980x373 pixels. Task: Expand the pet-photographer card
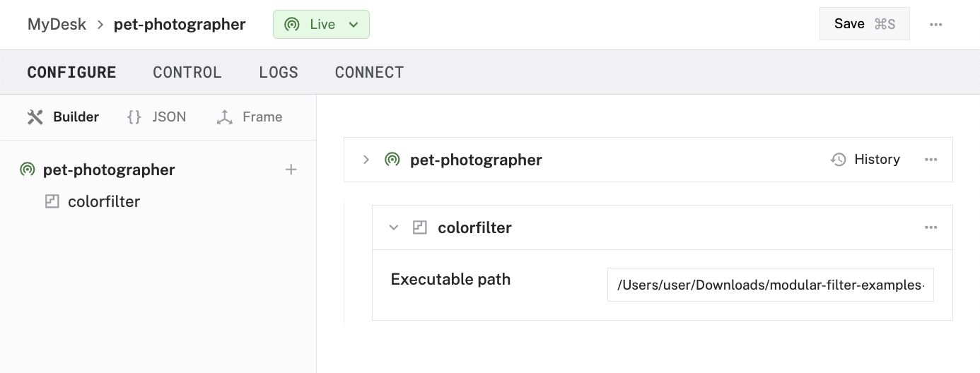366,160
